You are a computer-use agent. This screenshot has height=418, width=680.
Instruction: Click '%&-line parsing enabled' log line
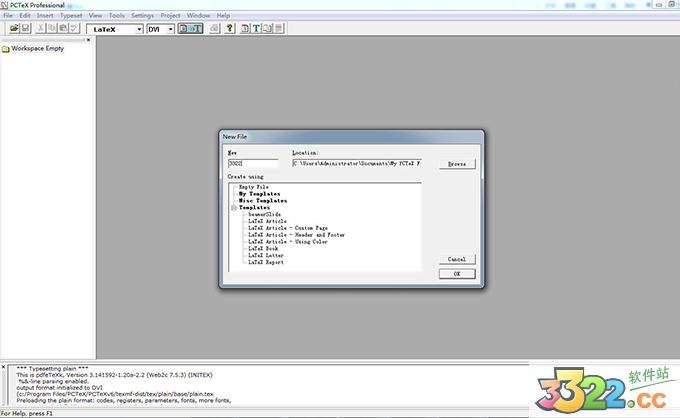(x=53, y=382)
